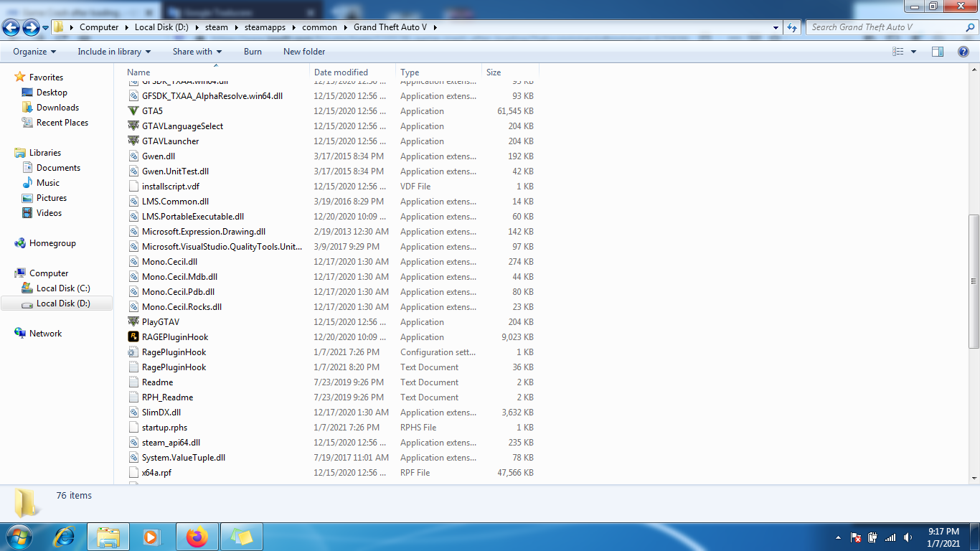Select Network in navigation pane

coord(45,334)
